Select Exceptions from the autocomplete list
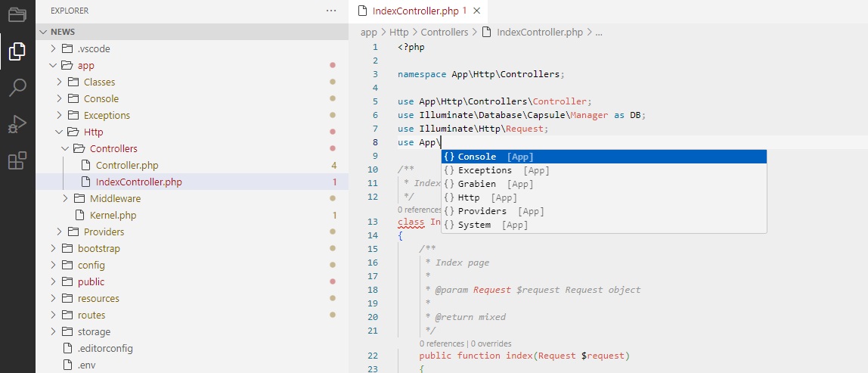The width and height of the screenshot is (868, 373). coord(485,170)
